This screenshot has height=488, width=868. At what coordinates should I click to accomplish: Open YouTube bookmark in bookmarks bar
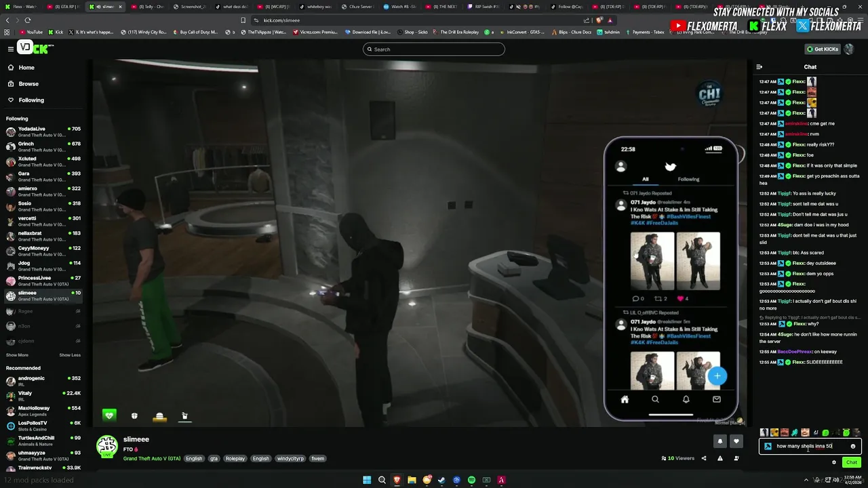tap(31, 32)
